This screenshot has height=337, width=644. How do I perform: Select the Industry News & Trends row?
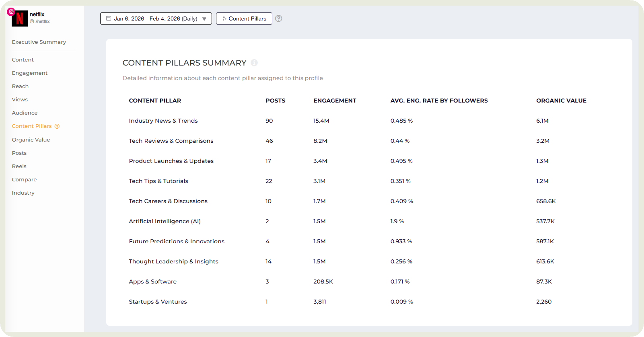click(x=369, y=121)
